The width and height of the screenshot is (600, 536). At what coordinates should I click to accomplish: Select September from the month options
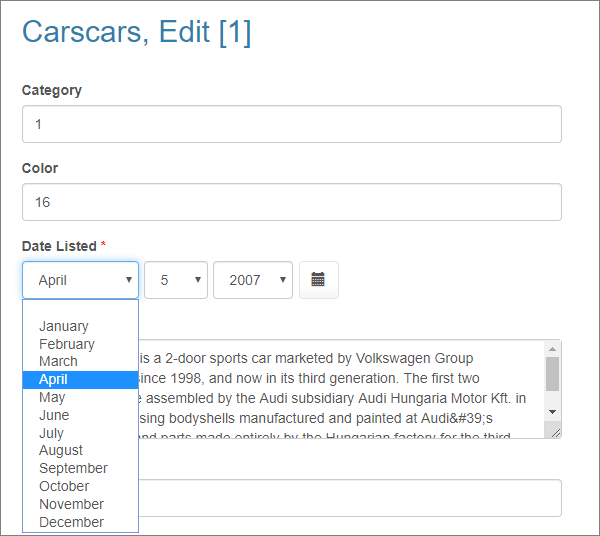[x=80, y=468]
